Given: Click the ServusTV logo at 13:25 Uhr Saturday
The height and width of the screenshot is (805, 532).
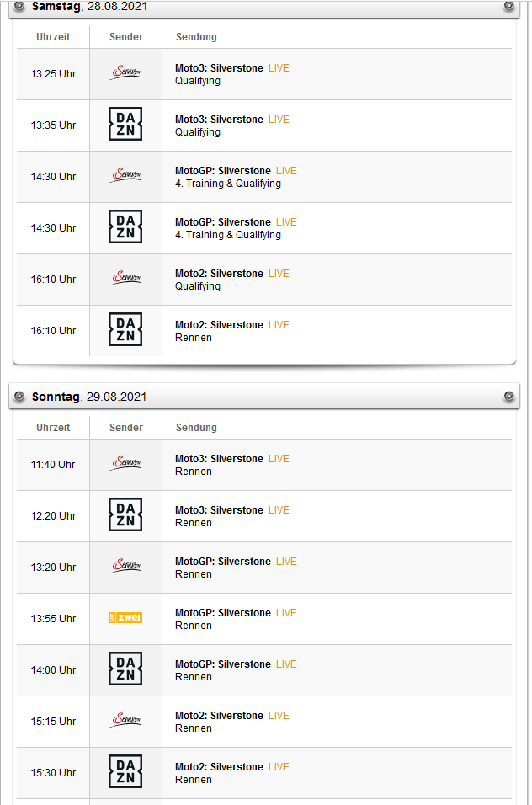Looking at the screenshot, I should click(125, 73).
